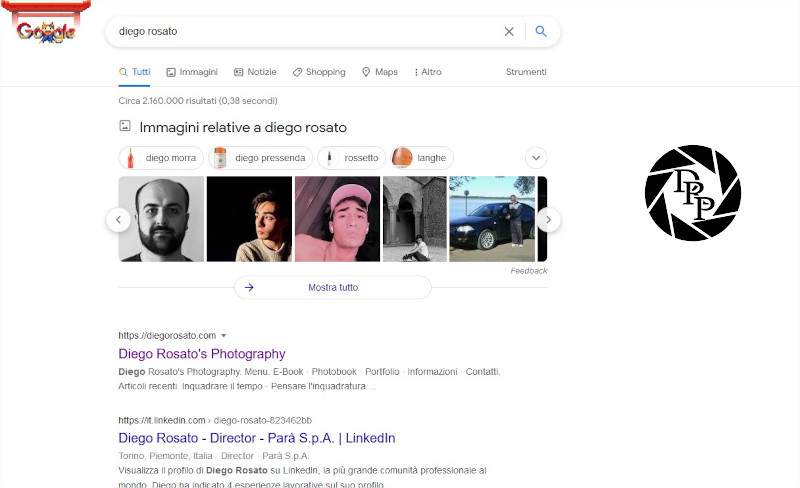This screenshot has height=488, width=800.
Task: Clear the search box with X icon
Action: coord(509,31)
